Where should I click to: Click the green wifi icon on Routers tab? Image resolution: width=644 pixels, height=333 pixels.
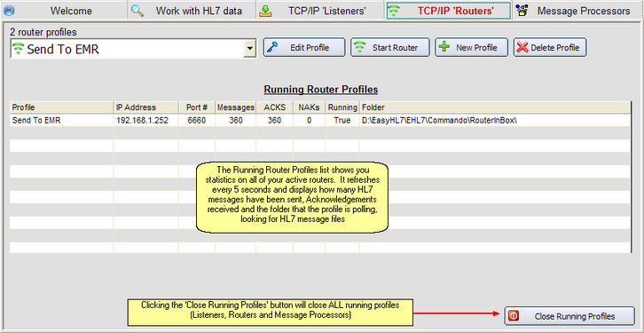tap(394, 11)
